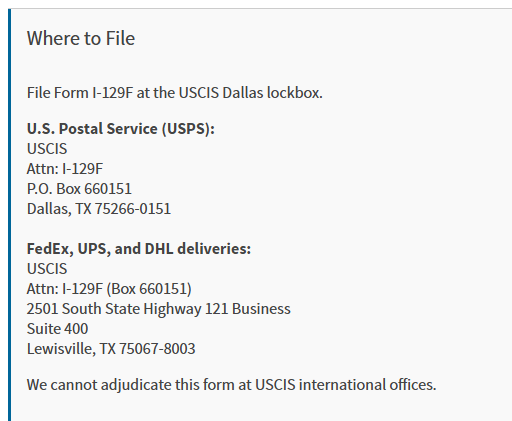Viewport: 512px width, 421px height.
Task: Select the P.O. Box 660151 line
Action: pos(79,189)
